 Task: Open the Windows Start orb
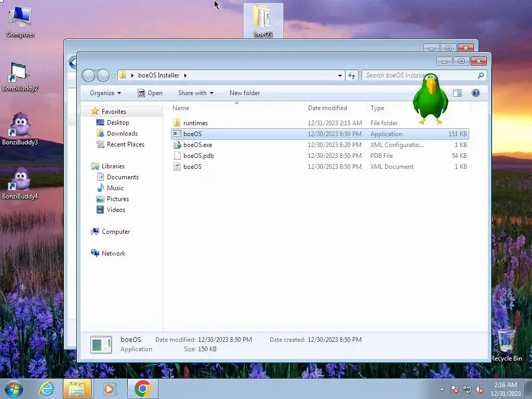(x=14, y=389)
